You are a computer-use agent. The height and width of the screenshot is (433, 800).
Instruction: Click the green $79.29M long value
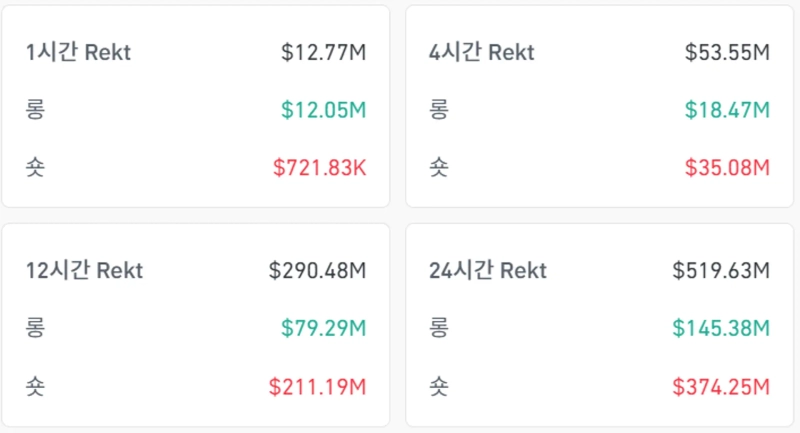(323, 327)
